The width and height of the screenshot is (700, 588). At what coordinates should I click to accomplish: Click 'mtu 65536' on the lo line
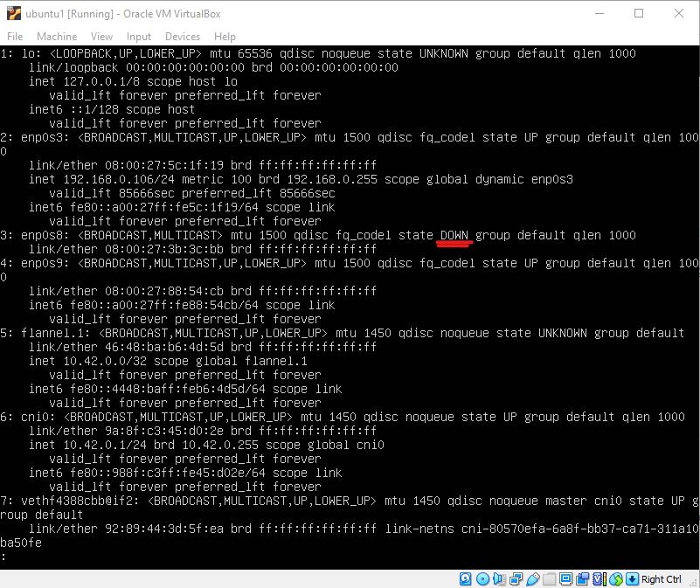point(241,53)
